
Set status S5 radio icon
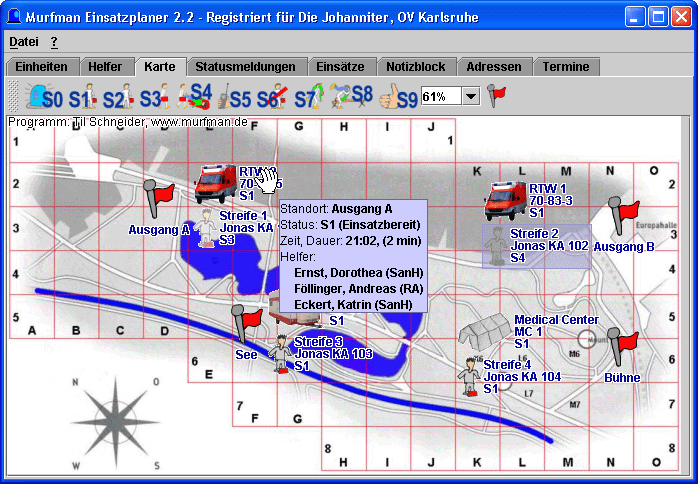(235, 97)
